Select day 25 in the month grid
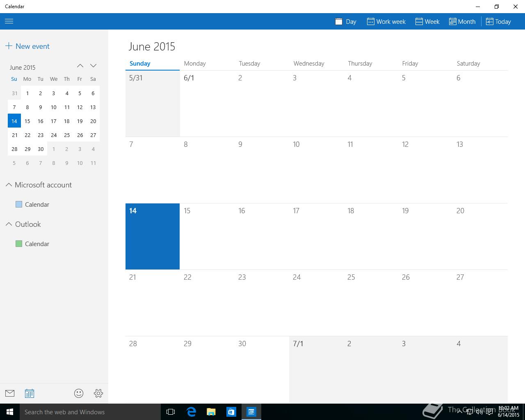 (371, 303)
